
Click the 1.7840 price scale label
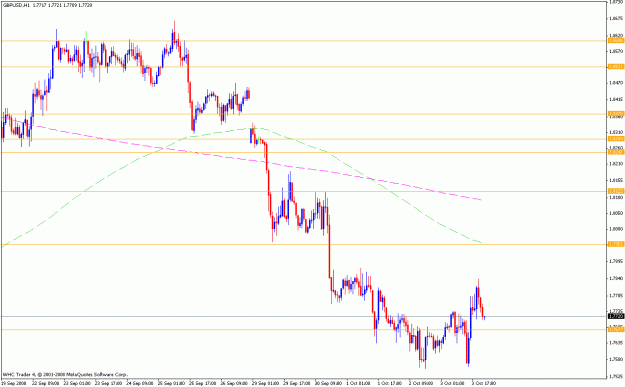coord(616,278)
